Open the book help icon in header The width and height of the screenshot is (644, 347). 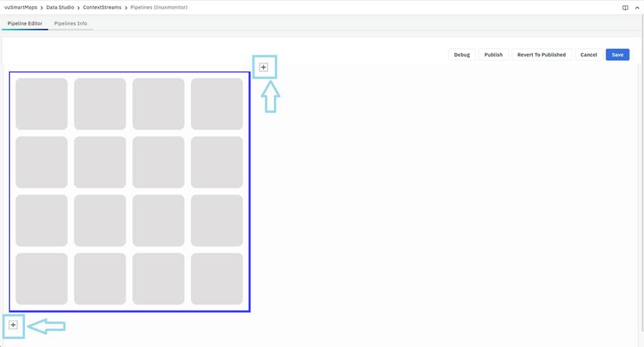tap(625, 8)
